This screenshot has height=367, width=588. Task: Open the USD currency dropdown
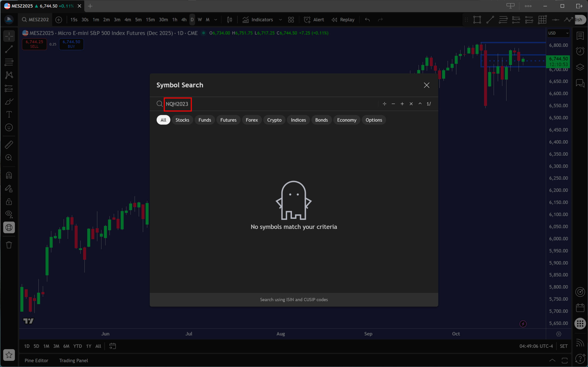pyautogui.click(x=558, y=33)
